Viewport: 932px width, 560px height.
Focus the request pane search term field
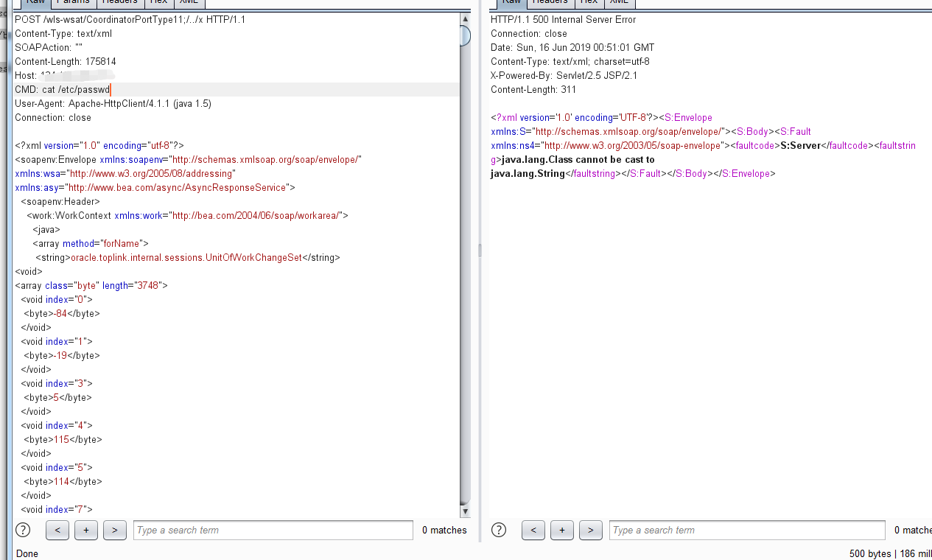[x=273, y=530]
